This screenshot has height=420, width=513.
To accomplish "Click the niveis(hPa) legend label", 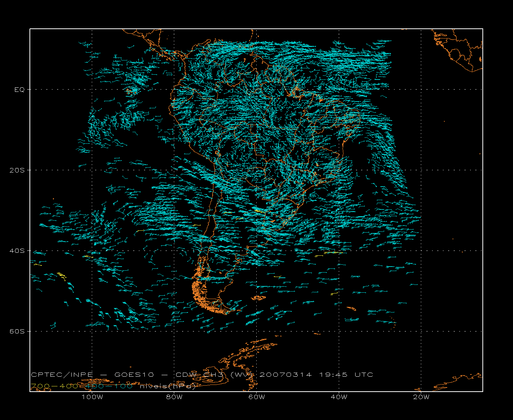I will click(168, 386).
